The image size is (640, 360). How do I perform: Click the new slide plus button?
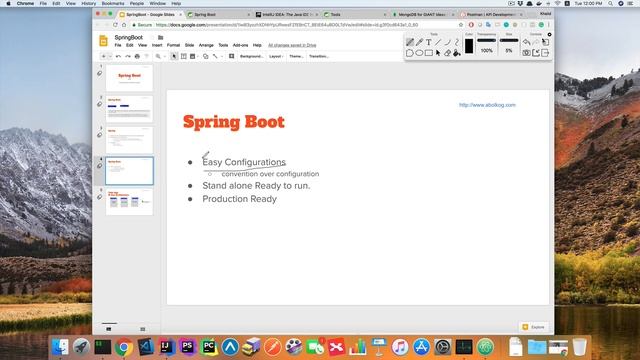(104, 56)
